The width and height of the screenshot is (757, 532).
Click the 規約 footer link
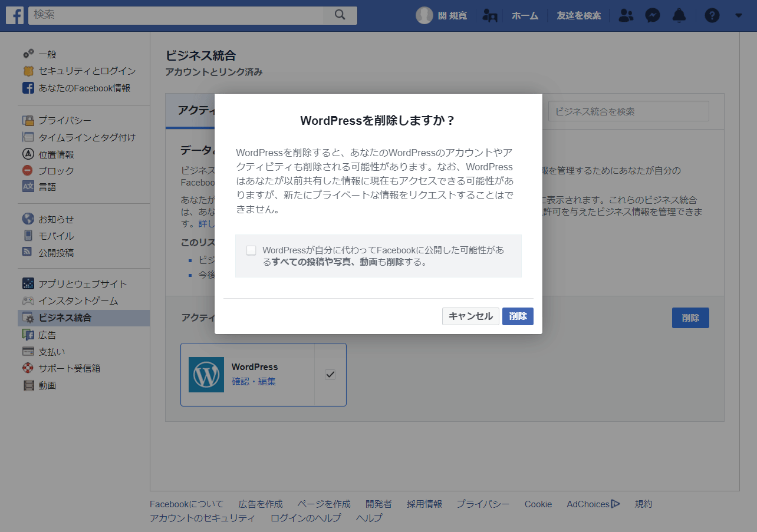(644, 504)
